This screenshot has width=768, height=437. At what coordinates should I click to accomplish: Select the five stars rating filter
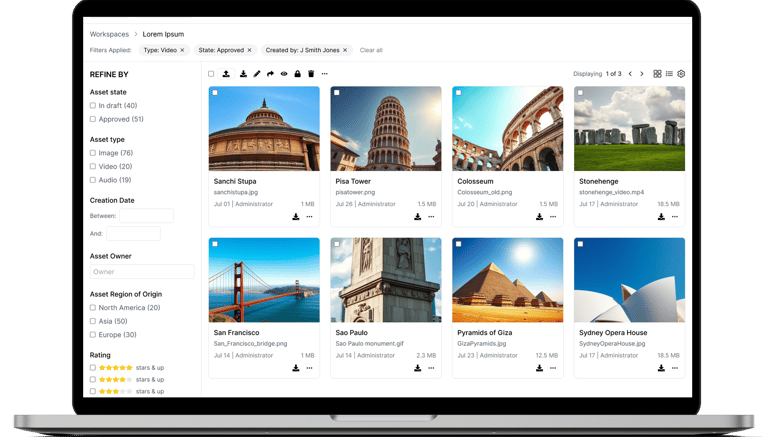(x=93, y=367)
